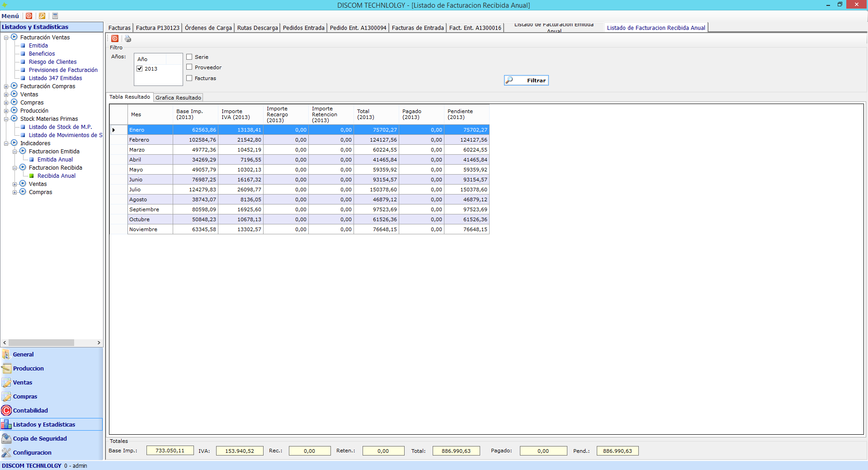868x470 pixels.
Task: Expand the Facturación Compras tree node
Action: 6,86
